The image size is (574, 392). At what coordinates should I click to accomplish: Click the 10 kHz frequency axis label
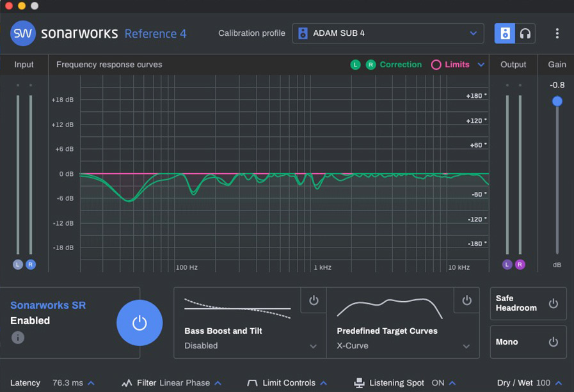point(459,267)
